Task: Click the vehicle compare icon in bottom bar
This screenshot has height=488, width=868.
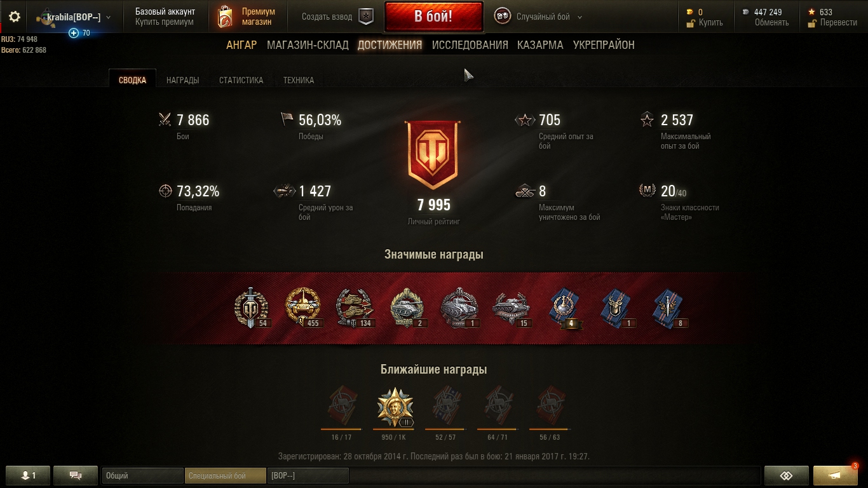Action: (x=787, y=475)
